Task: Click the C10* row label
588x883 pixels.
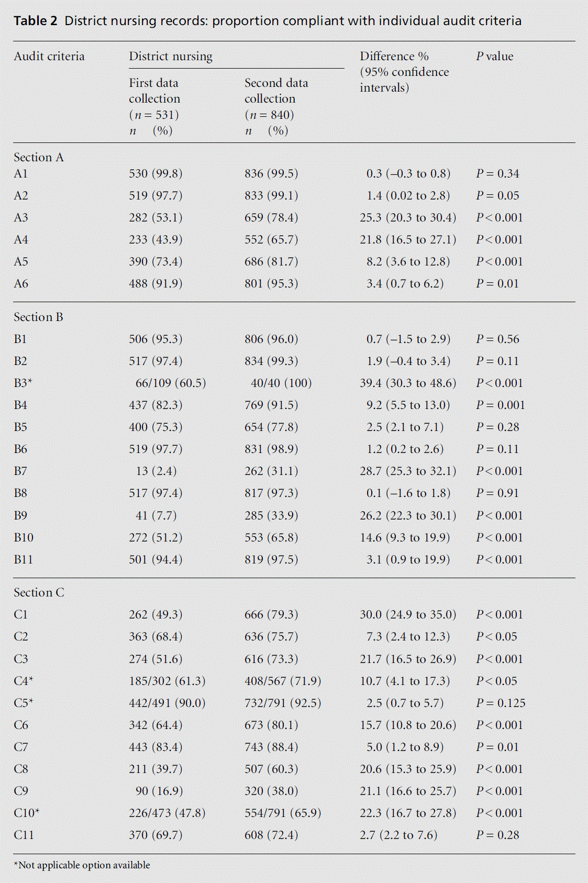Action: click(x=27, y=813)
